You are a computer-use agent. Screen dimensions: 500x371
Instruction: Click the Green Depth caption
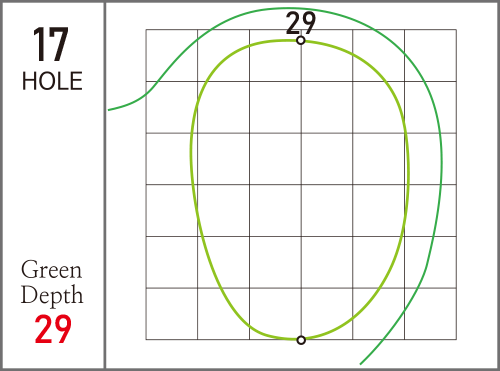52,282
